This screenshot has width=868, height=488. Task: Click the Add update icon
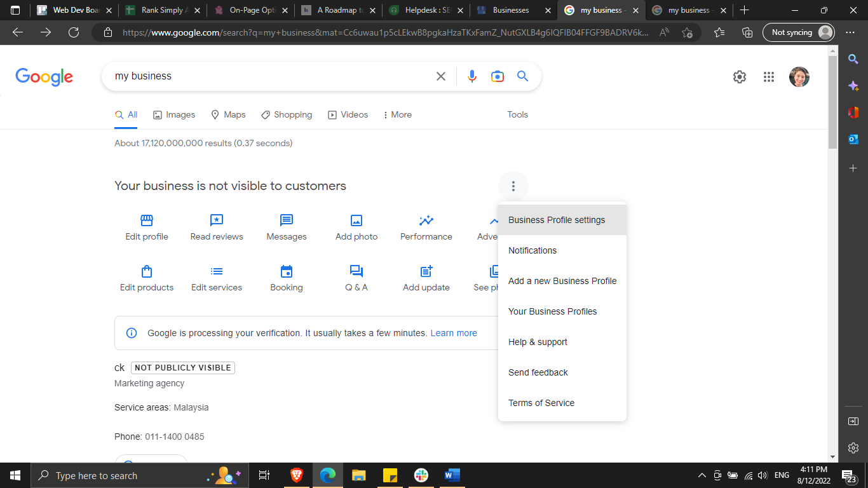click(426, 271)
